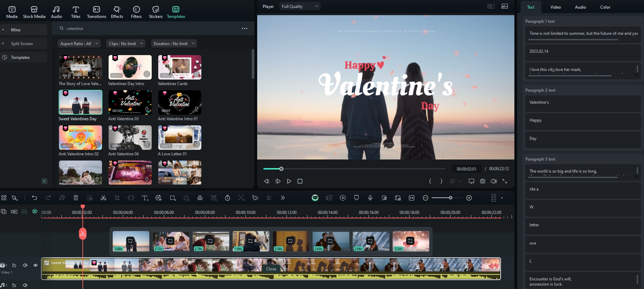Play the preview video
Screen dimensions: 644x289
coord(289,181)
